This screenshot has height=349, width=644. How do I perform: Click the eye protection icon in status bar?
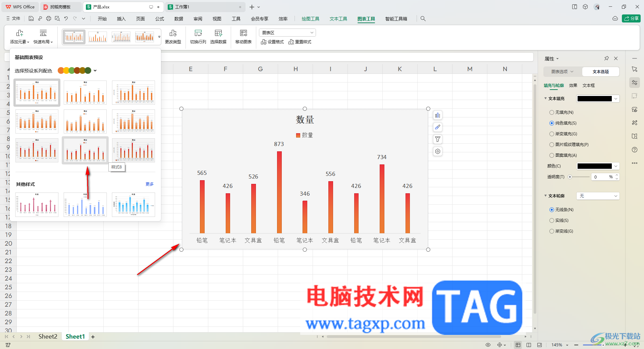coord(488,345)
